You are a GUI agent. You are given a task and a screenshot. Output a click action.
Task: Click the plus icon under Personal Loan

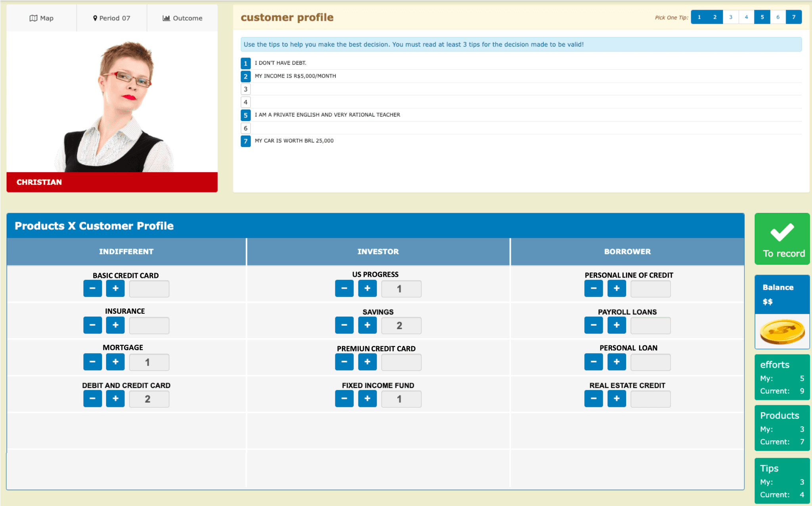(617, 362)
